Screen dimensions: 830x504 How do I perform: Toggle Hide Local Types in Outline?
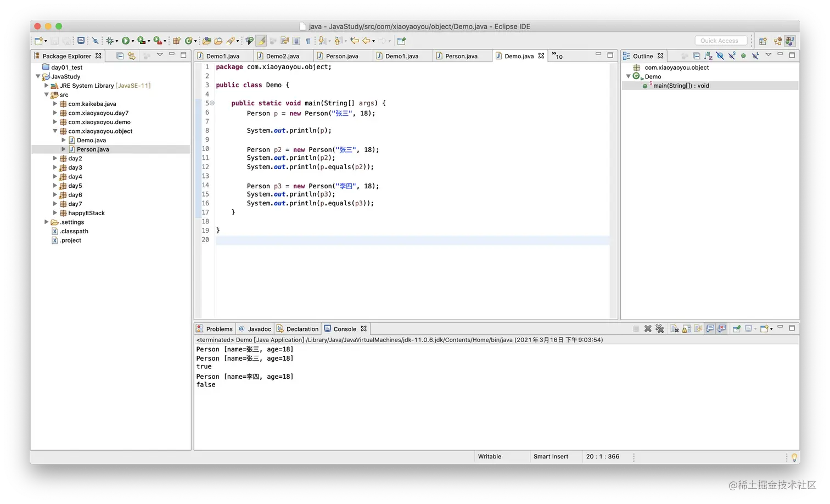755,55
